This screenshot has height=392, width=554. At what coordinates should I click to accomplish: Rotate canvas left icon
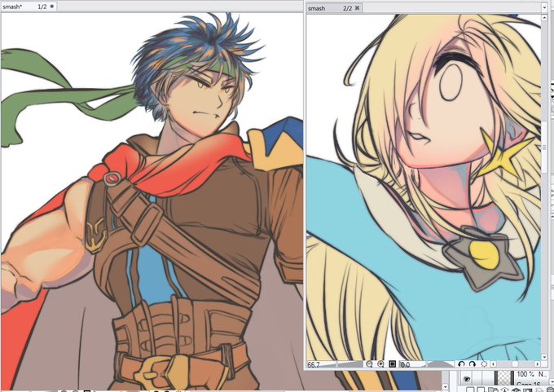[x=461, y=363]
